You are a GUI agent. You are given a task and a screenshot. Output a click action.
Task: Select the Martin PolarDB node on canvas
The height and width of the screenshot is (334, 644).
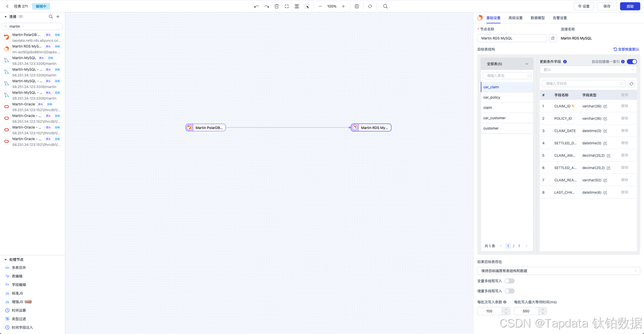click(x=206, y=128)
